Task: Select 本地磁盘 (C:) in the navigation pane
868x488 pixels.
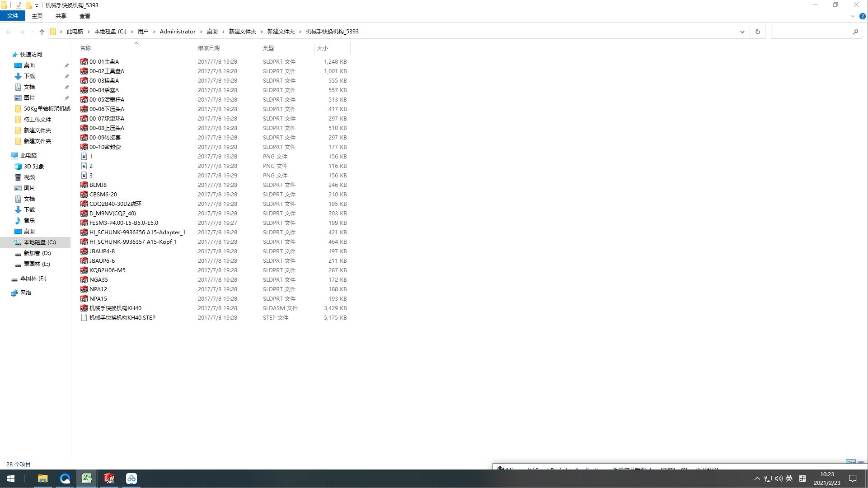Action: click(40, 242)
